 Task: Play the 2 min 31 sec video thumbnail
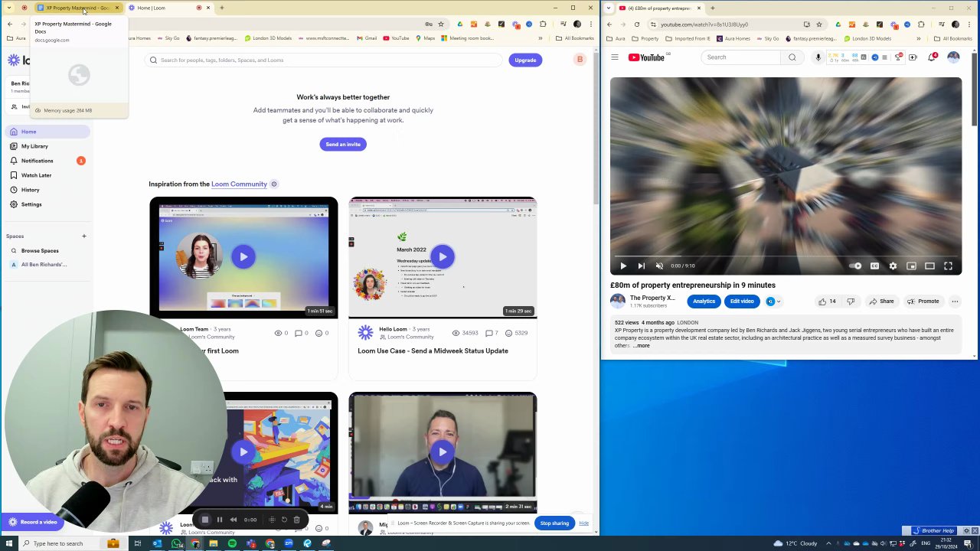443,452
